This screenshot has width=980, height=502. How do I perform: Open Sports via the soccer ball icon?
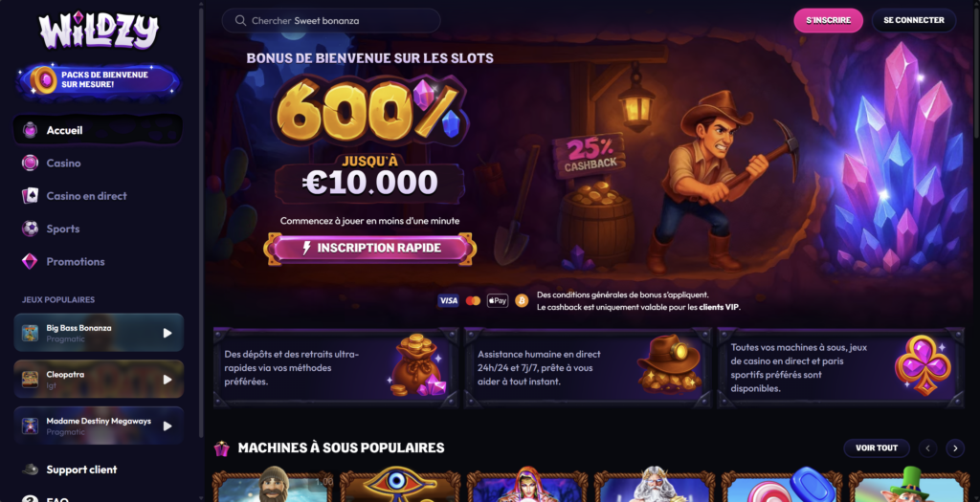30,229
